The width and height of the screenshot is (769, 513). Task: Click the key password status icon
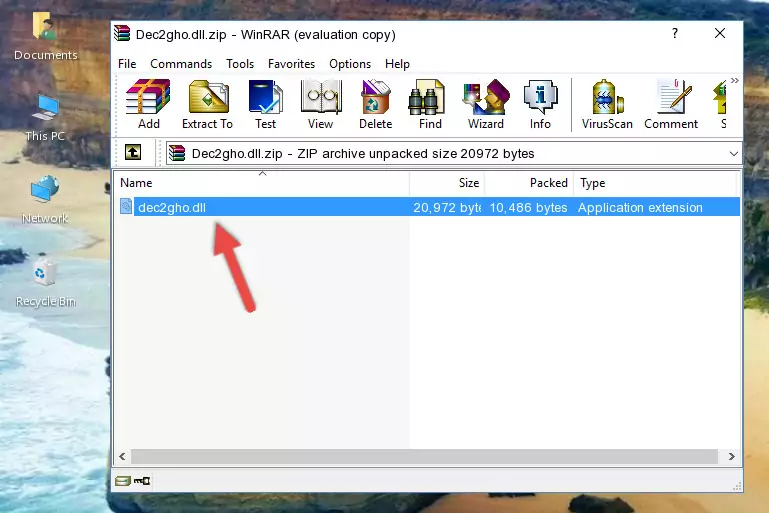142,481
